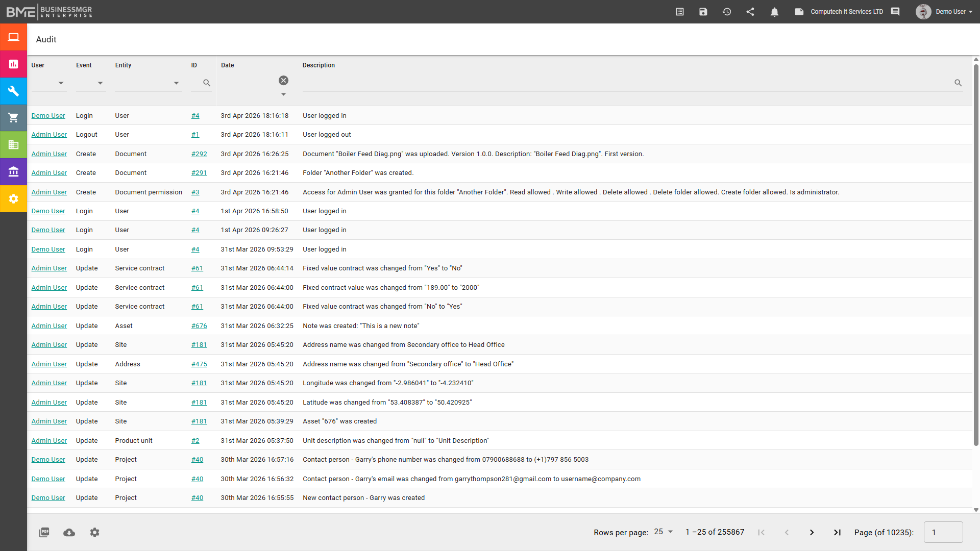Edit the page number input field

click(x=942, y=532)
